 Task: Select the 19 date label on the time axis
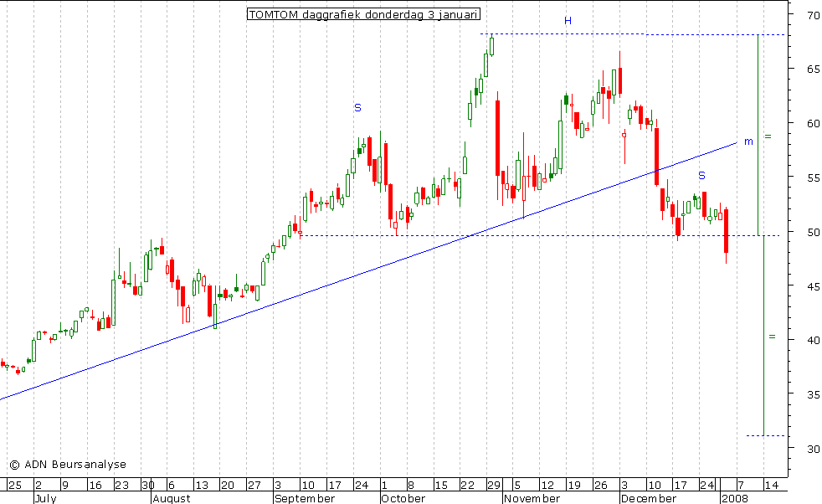574,485
